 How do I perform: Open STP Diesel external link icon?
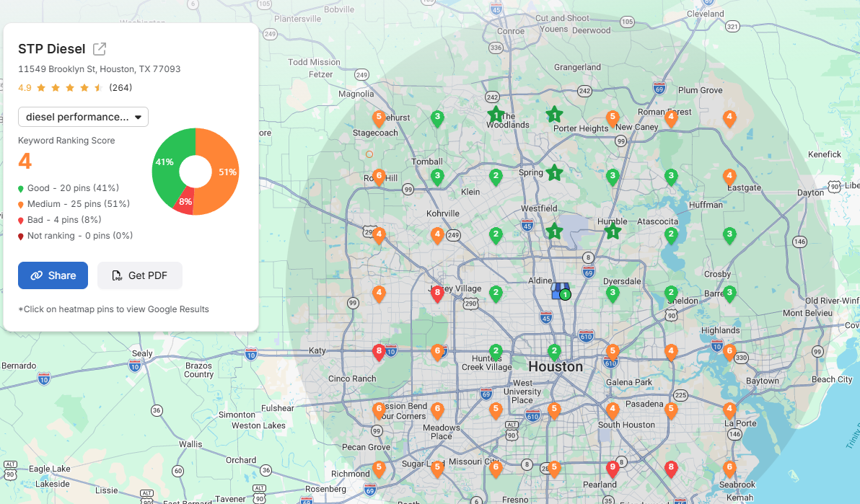[100, 49]
